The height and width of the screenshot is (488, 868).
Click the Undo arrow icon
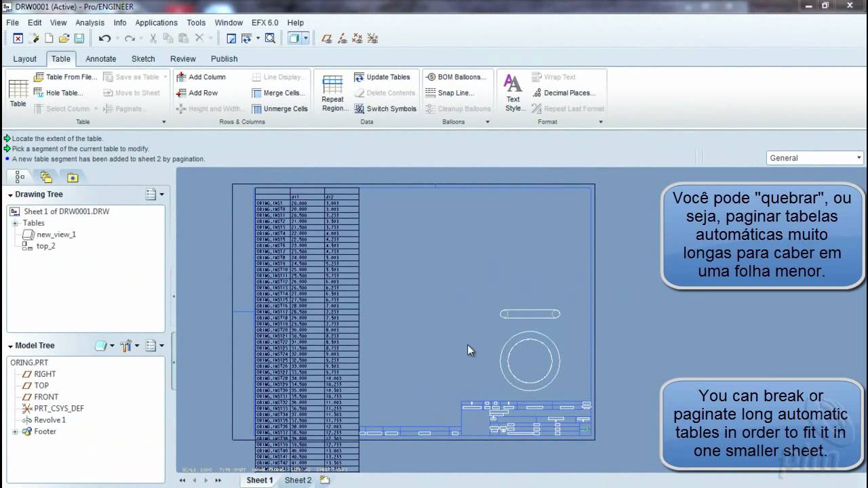point(104,39)
